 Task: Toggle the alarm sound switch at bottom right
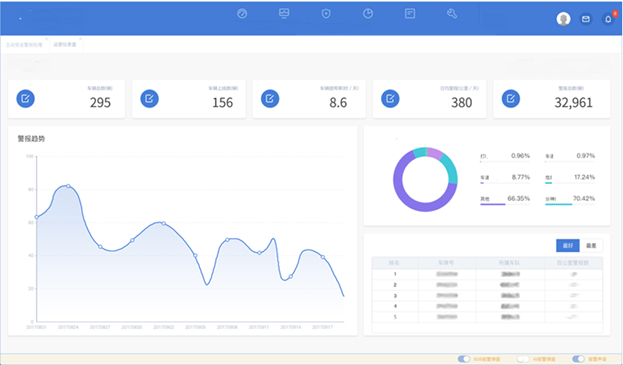[578, 359]
